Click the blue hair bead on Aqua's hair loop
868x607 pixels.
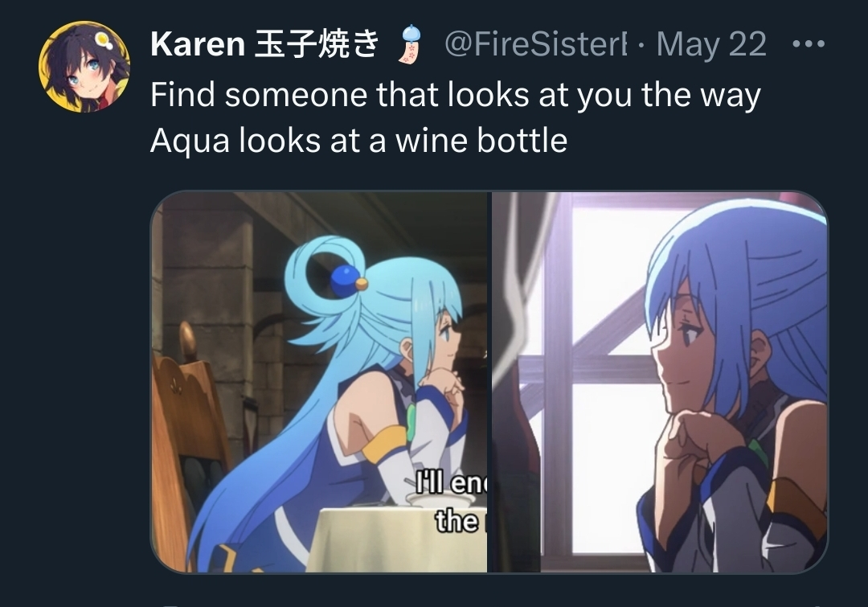346,281
